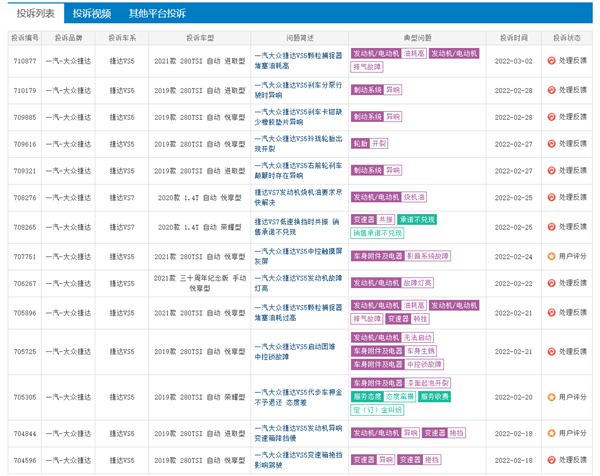600x476 pixels.
Task: Select the orange rating icon for 704844
Action: 551,433
